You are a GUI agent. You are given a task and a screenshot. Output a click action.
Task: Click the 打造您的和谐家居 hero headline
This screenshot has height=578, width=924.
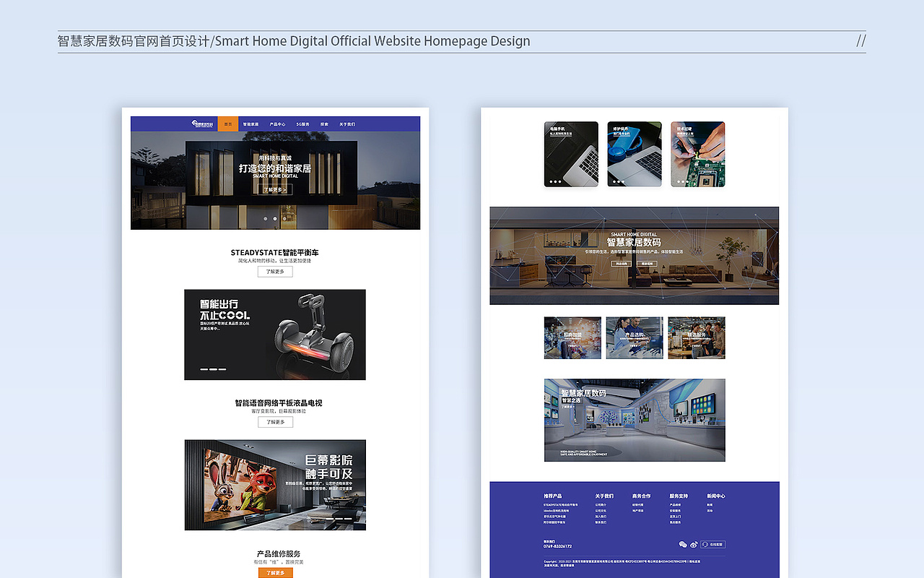(x=275, y=168)
